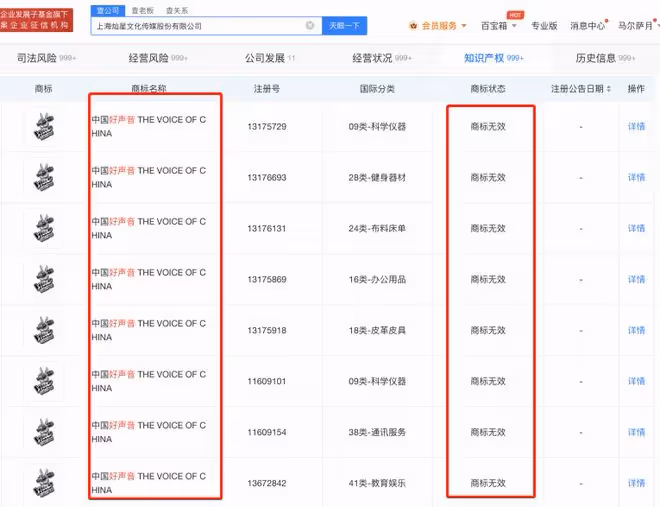Screen dimensions: 660x507
Task: Open trademark logo for registration 11609154
Action: coord(44,432)
